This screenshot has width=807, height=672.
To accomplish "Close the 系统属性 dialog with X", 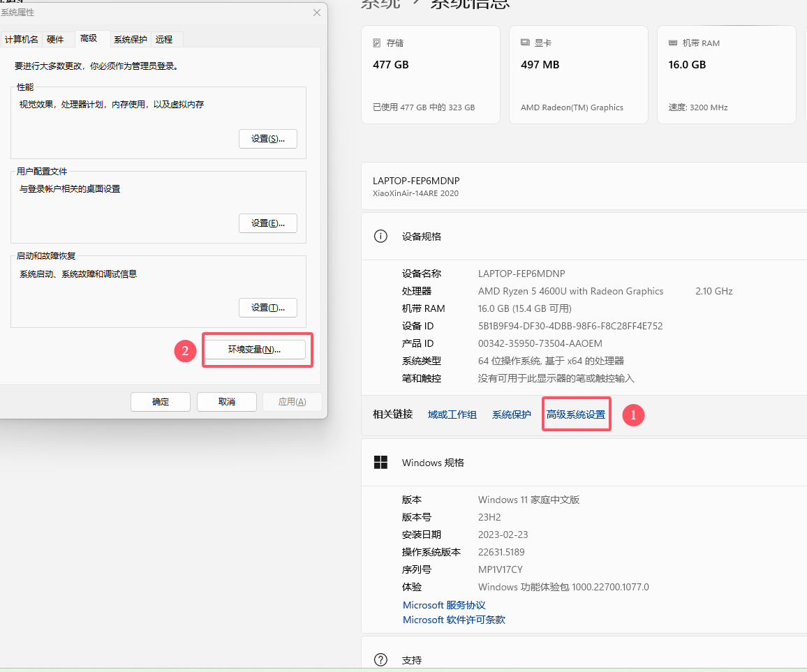I will 316,13.
